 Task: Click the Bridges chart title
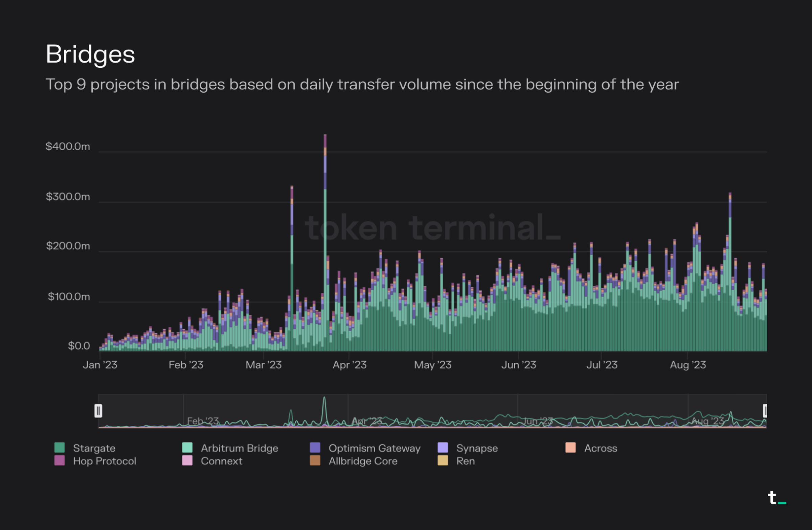pyautogui.click(x=90, y=54)
